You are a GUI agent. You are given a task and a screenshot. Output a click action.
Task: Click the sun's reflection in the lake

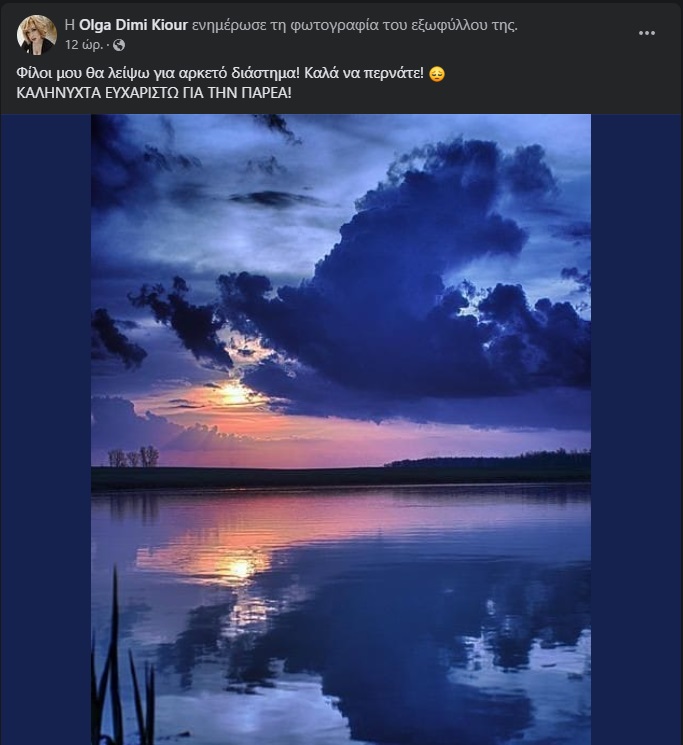tap(239, 568)
